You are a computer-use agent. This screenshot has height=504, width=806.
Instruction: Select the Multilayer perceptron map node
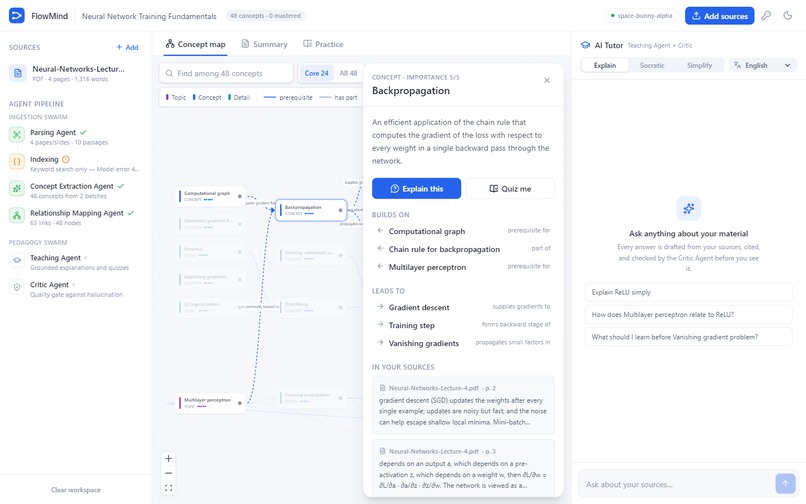click(210, 403)
